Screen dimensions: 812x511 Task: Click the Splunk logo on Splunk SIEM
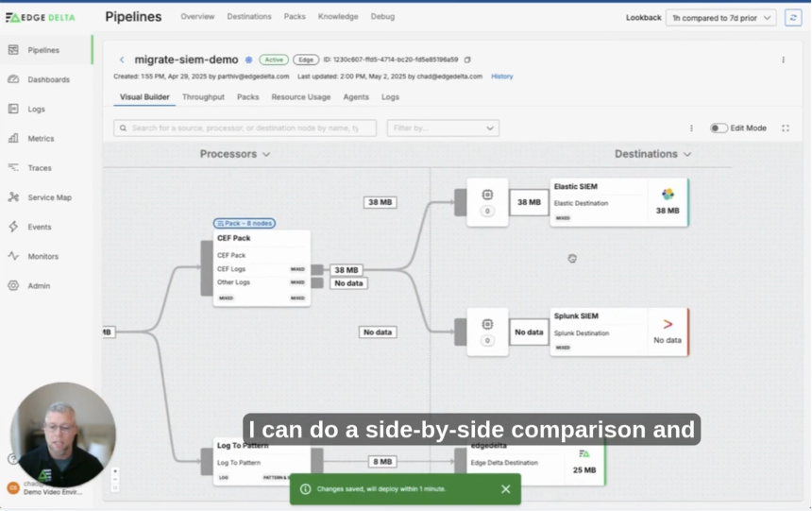668,324
